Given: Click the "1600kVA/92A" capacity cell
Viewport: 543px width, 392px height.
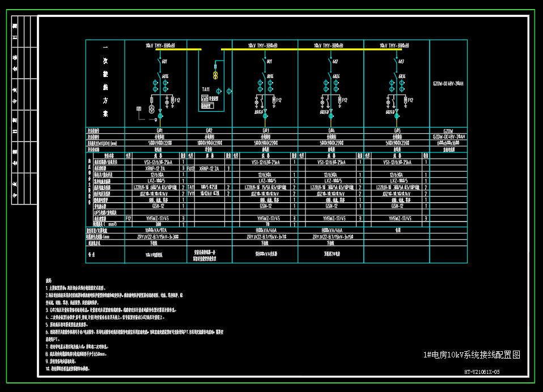Looking at the screenshot, I should [x=156, y=230].
